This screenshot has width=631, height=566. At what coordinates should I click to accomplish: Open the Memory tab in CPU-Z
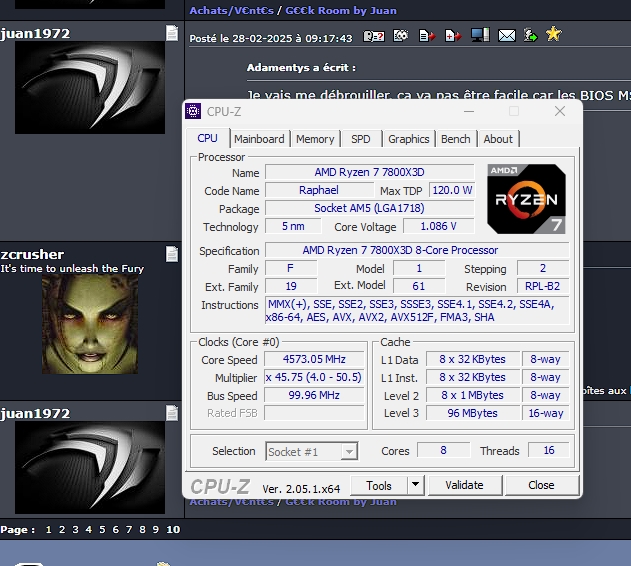[x=315, y=139]
